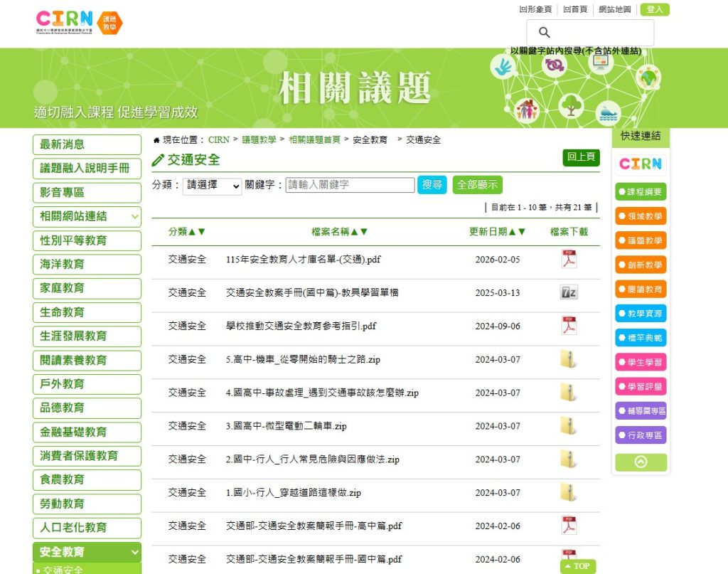
Task: Sort 更新日期 column ascending
Action: [x=512, y=232]
